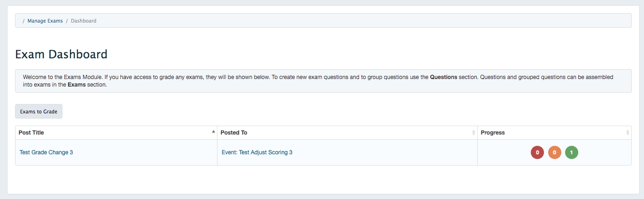Sort the table by Post Title header
The height and width of the screenshot is (199, 644).
pos(31,133)
